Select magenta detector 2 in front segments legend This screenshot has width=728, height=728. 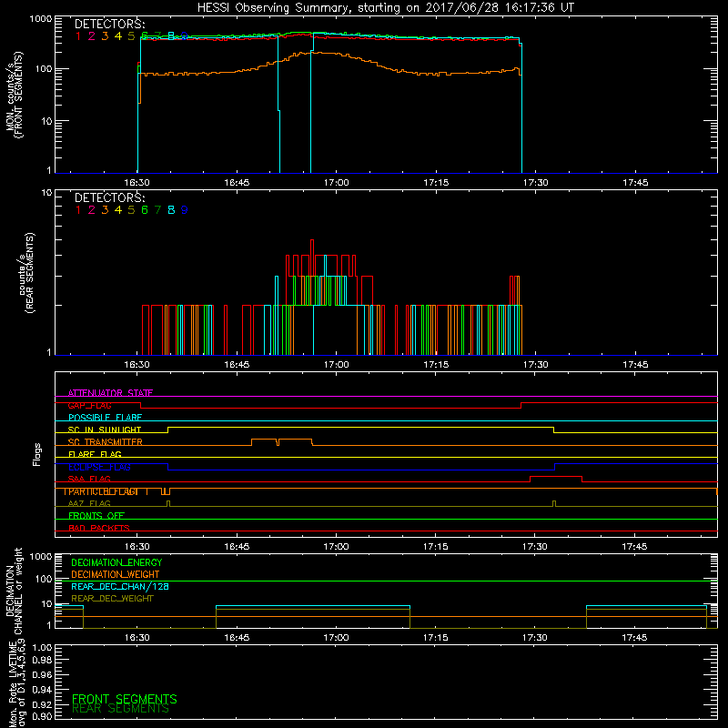(x=92, y=36)
